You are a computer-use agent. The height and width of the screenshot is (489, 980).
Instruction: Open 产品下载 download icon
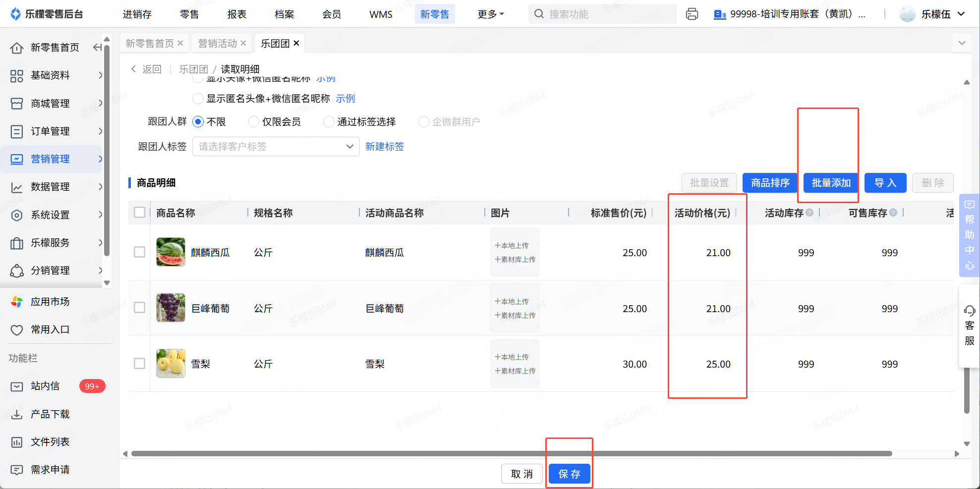(x=17, y=414)
